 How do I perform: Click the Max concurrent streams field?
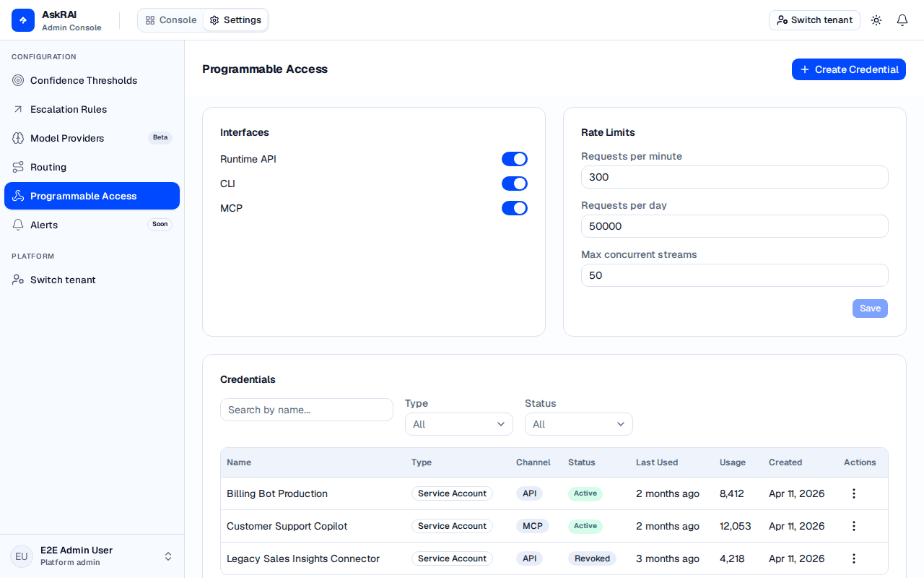735,275
